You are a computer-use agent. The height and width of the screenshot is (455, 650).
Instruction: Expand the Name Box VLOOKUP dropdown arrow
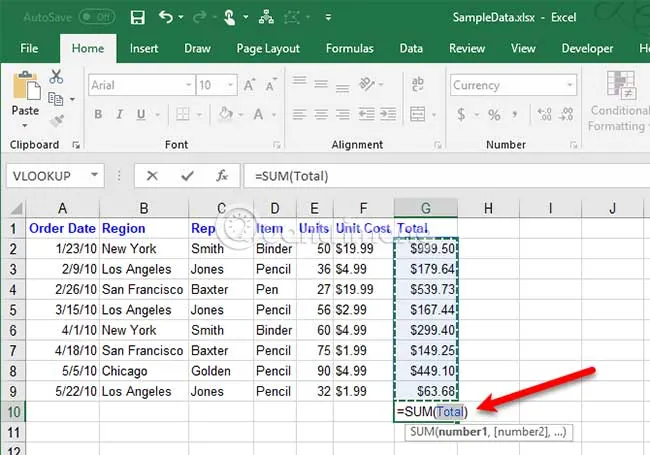(95, 175)
